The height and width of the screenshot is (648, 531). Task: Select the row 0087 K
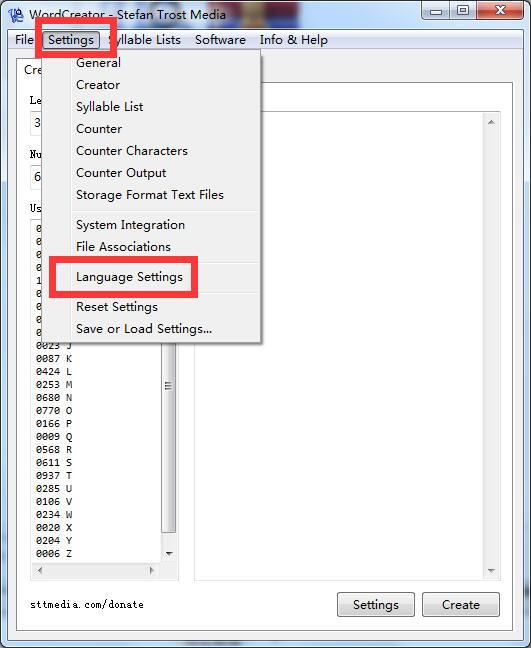click(x=54, y=359)
